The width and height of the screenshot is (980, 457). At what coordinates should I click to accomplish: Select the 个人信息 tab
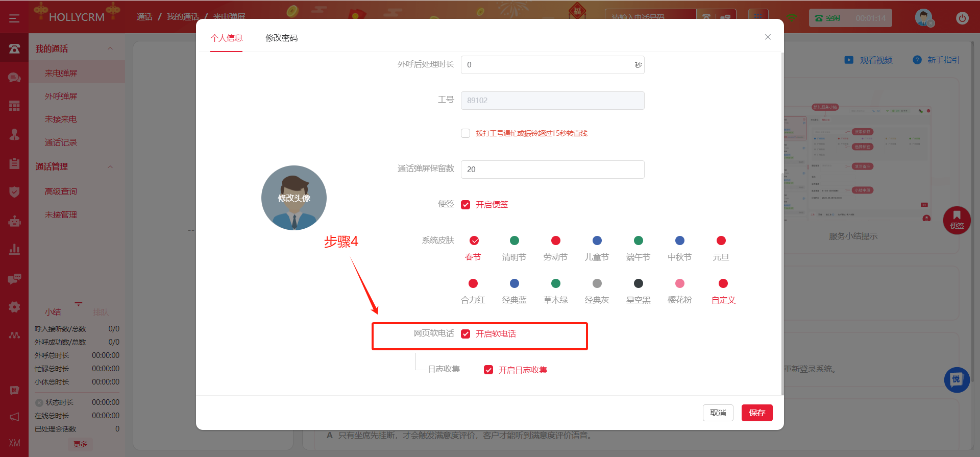(226, 38)
